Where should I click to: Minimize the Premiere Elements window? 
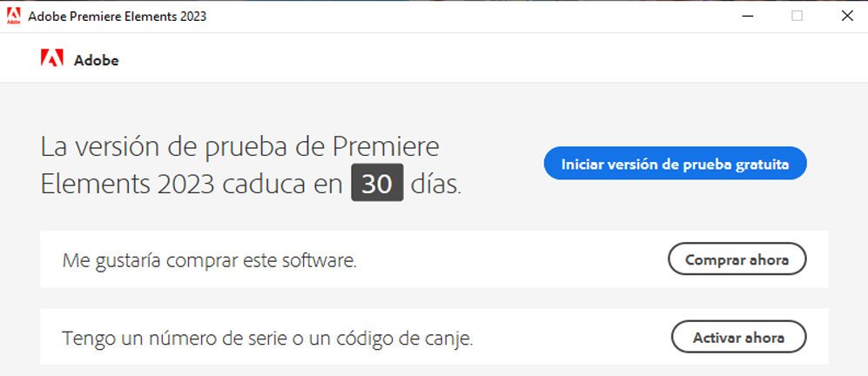pyautogui.click(x=748, y=16)
